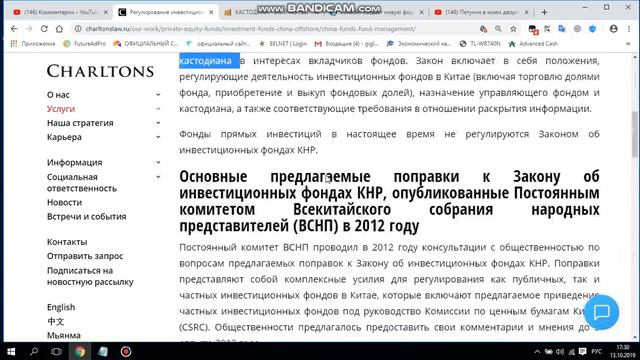Open Windows Task View
This screenshot has width=640, height=360.
(56, 351)
